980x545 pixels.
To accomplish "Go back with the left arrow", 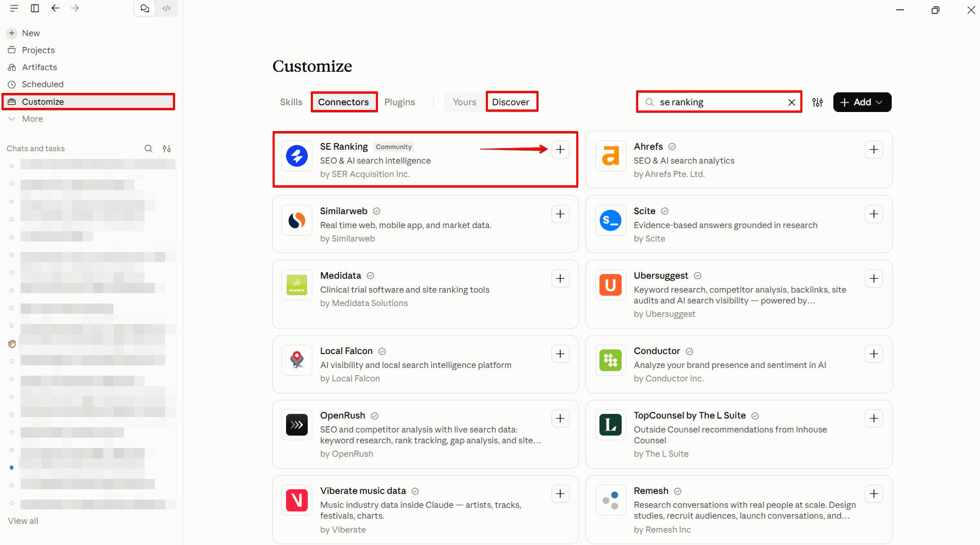I will pos(55,8).
